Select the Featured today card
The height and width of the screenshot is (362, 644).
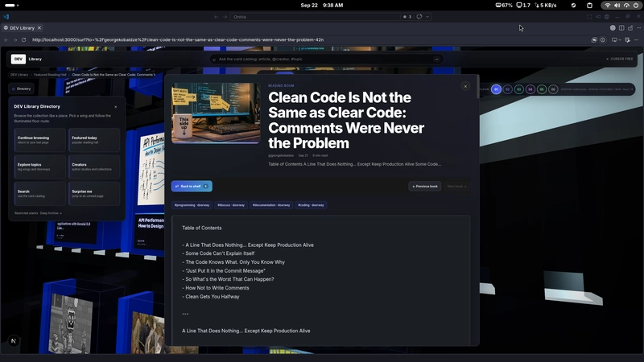click(94, 140)
